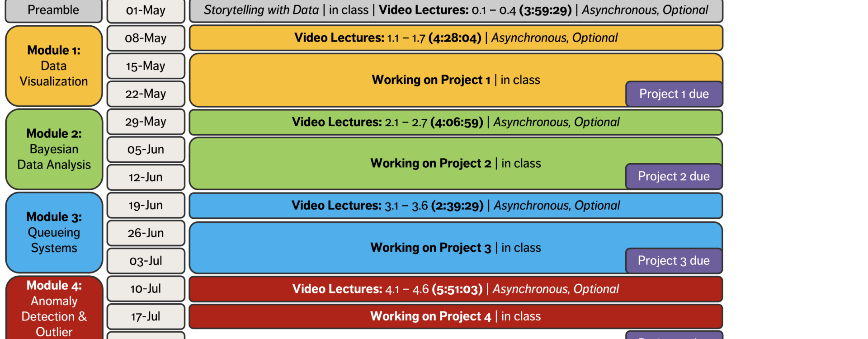Select the purple Project 3 due badge
Viewport: 868px width, 339px height.
coord(674,261)
